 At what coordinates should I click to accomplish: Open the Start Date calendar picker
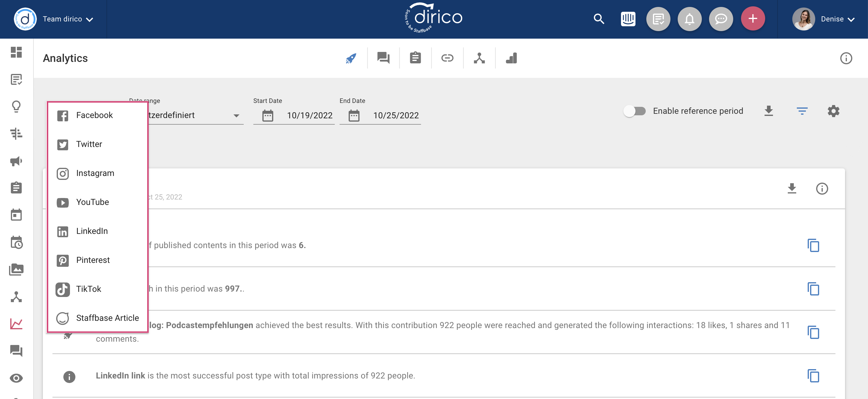[x=268, y=115]
